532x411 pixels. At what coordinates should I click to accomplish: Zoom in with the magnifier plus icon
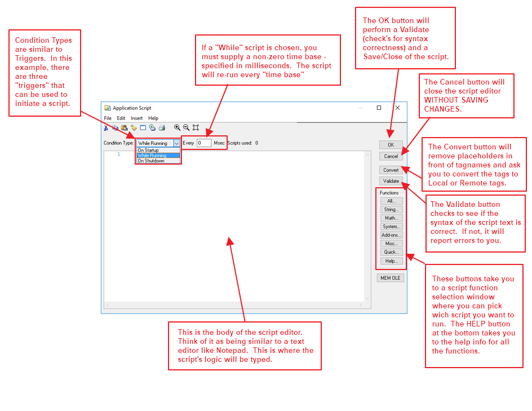177,128
